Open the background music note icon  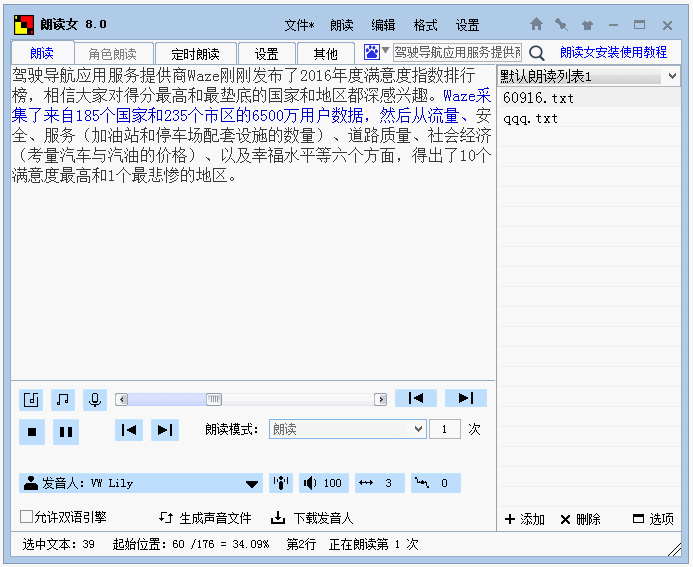coord(63,400)
